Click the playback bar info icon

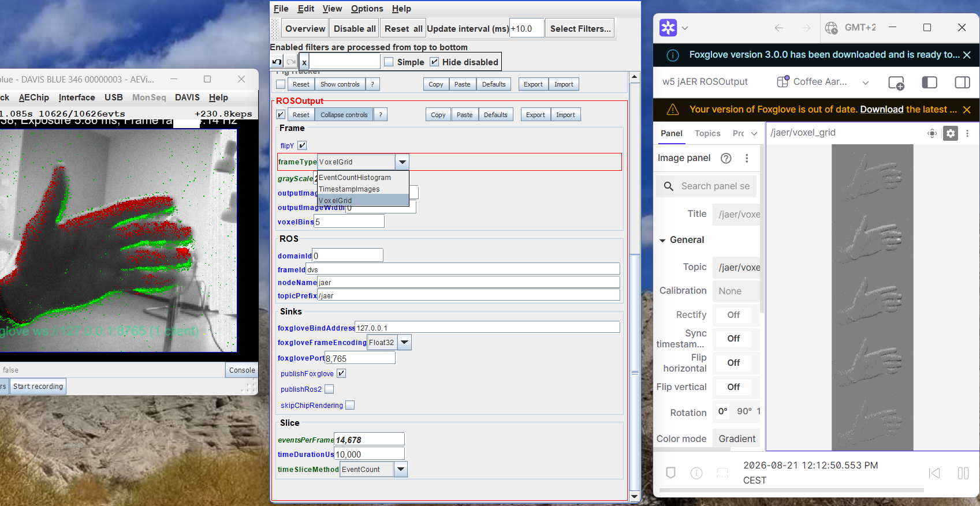[696, 473]
